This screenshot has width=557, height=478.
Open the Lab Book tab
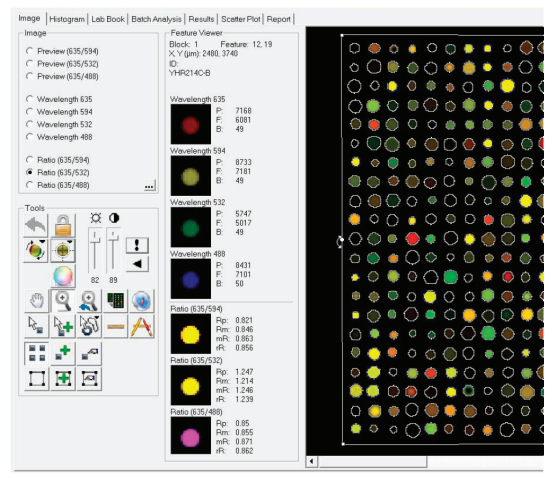point(108,19)
